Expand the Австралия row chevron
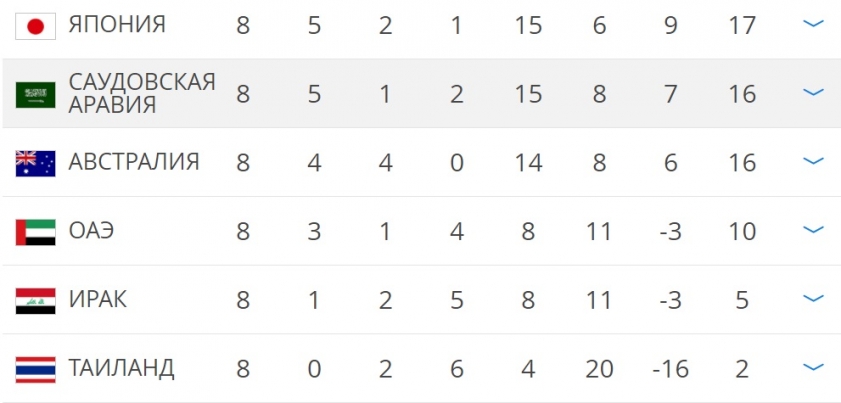 click(813, 160)
